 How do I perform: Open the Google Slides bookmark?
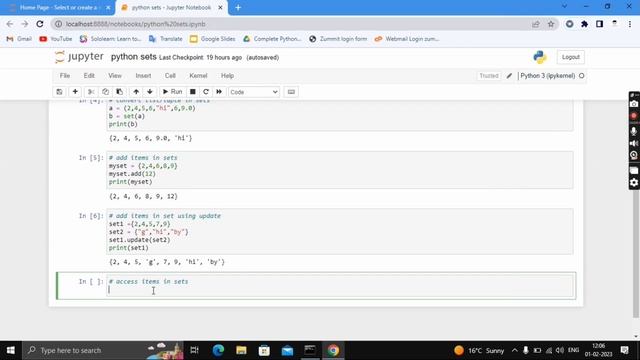[213, 39]
